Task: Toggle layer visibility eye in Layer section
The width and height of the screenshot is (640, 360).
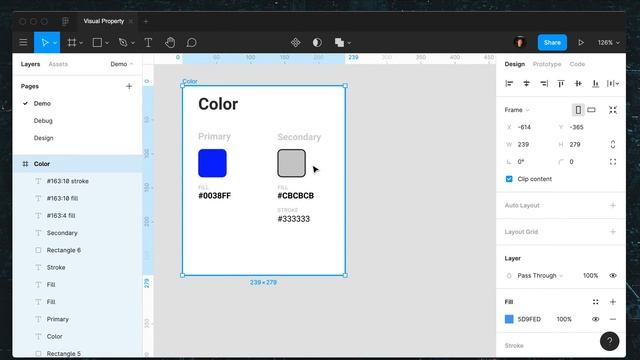Action: point(613,276)
